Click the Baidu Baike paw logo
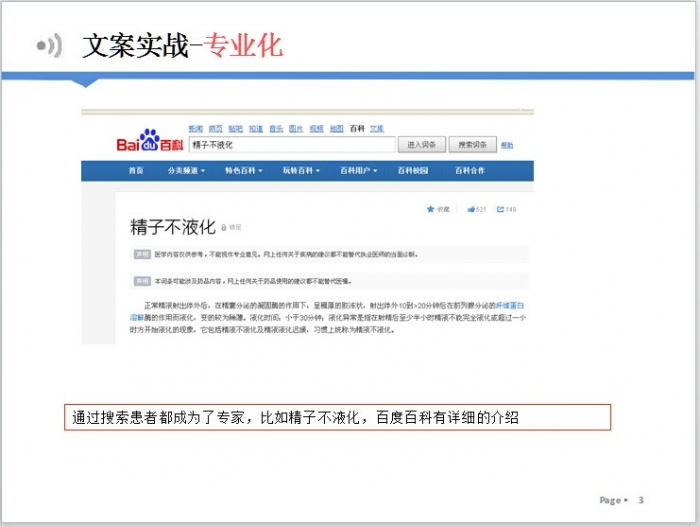The width and height of the screenshot is (700, 527). 150,141
